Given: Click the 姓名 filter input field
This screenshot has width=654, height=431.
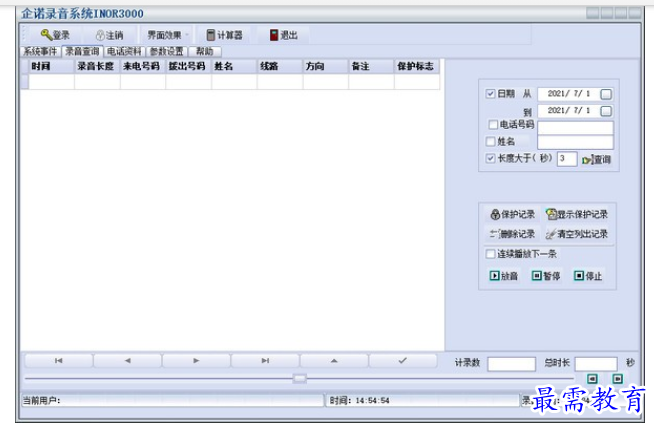Looking at the screenshot, I should (576, 142).
